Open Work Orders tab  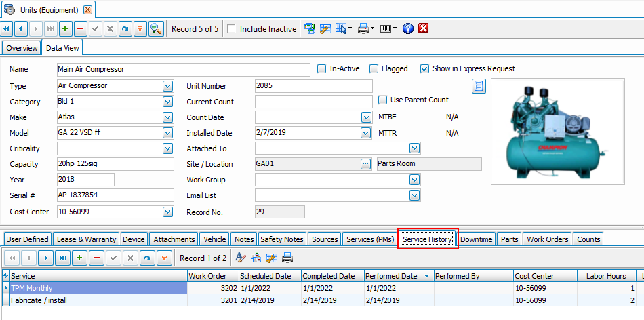coord(548,239)
